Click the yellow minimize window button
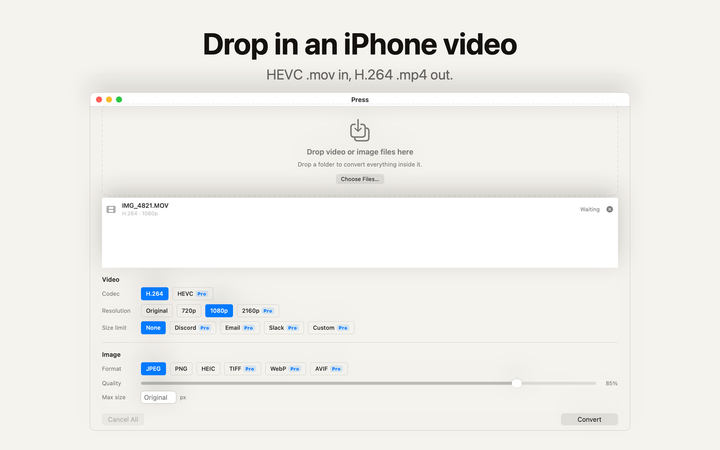The image size is (720, 450). (x=109, y=99)
